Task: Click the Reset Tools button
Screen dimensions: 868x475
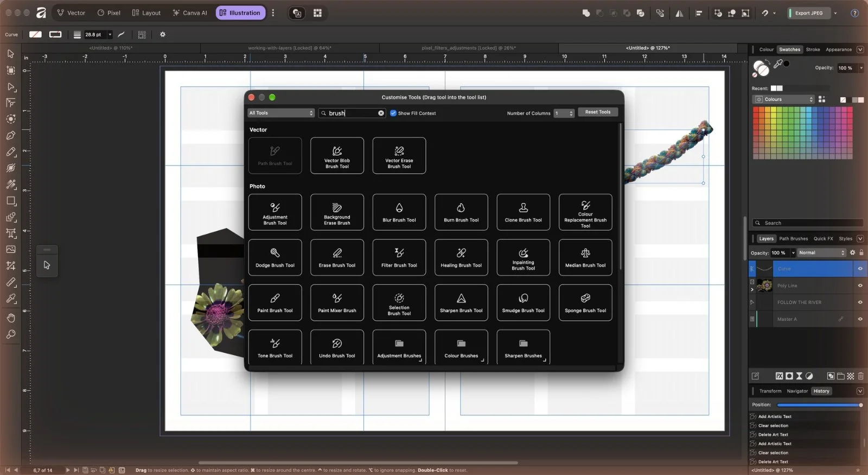Action: [598, 112]
